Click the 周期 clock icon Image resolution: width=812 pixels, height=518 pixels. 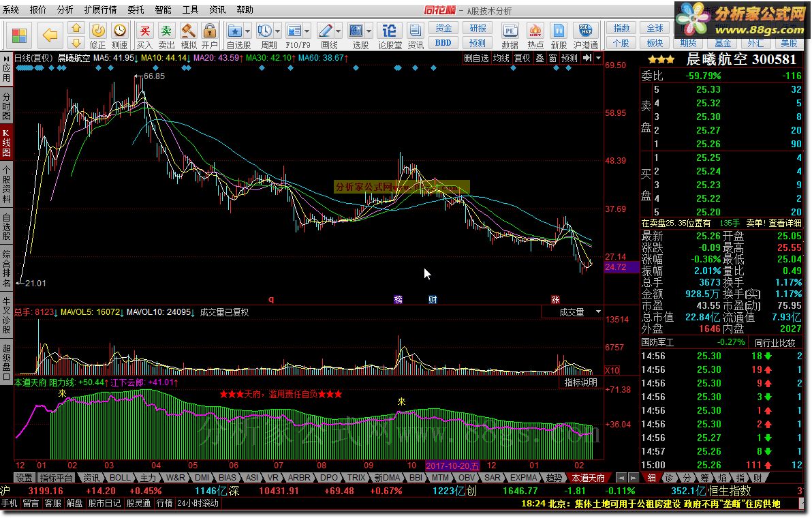click(x=265, y=31)
